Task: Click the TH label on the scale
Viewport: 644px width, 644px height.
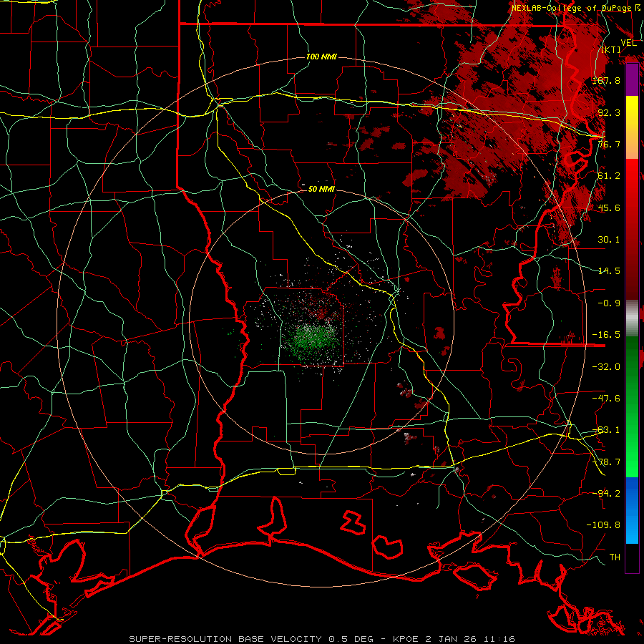Action: [x=615, y=557]
